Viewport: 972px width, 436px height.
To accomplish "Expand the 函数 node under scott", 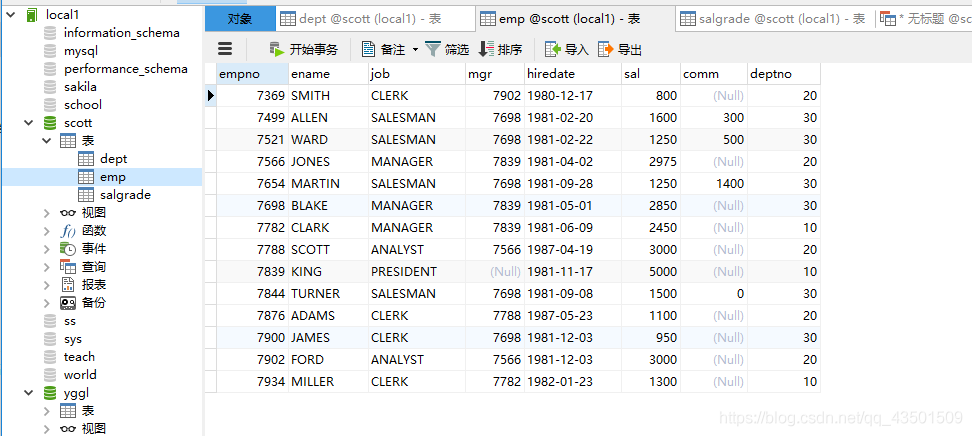I will click(46, 231).
